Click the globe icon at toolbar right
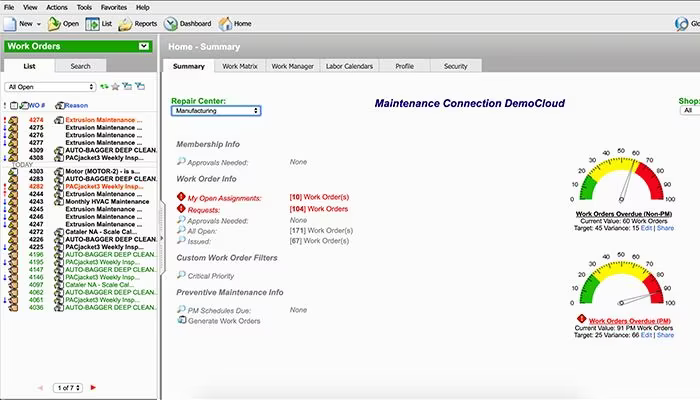The height and width of the screenshot is (400, 700). (x=681, y=24)
